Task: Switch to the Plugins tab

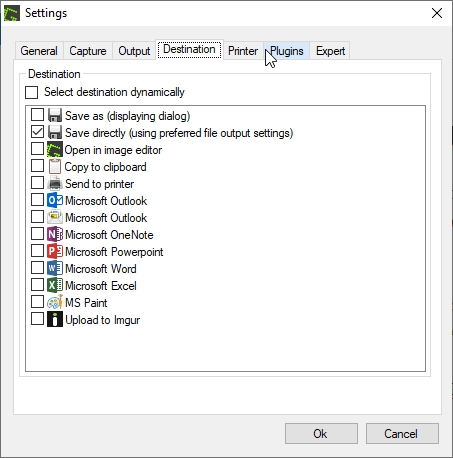Action: [287, 51]
